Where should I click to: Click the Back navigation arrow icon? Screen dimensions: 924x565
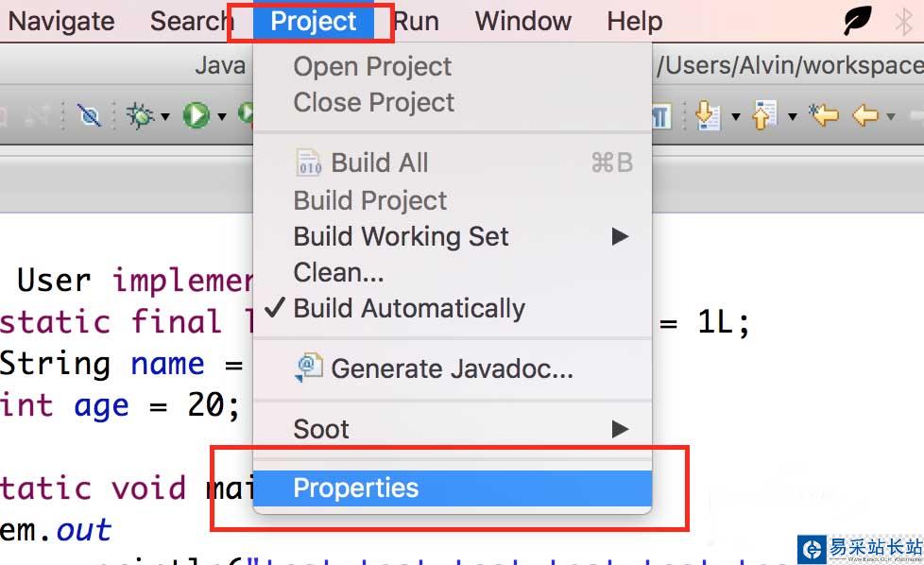tap(865, 116)
